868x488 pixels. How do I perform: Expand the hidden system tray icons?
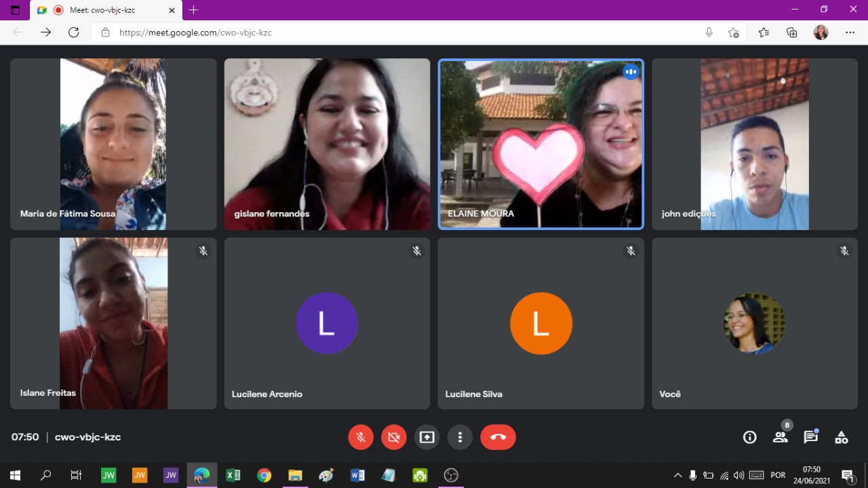pos(677,475)
